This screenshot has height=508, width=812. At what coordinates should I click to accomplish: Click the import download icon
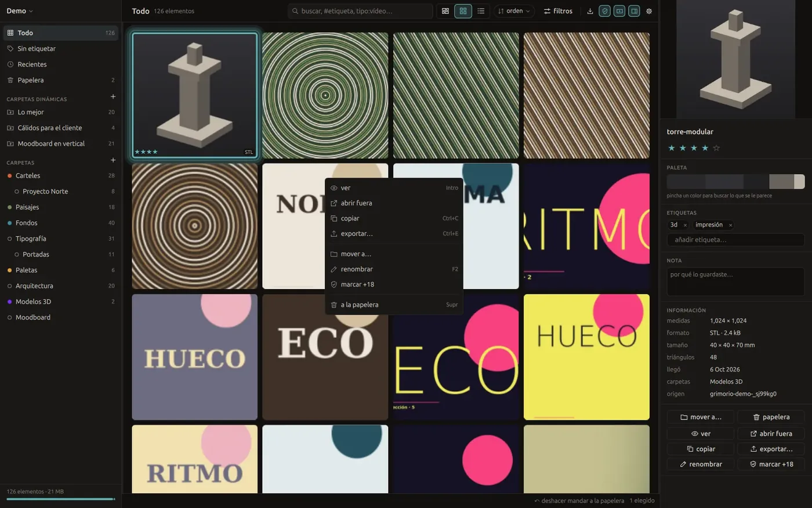(590, 11)
